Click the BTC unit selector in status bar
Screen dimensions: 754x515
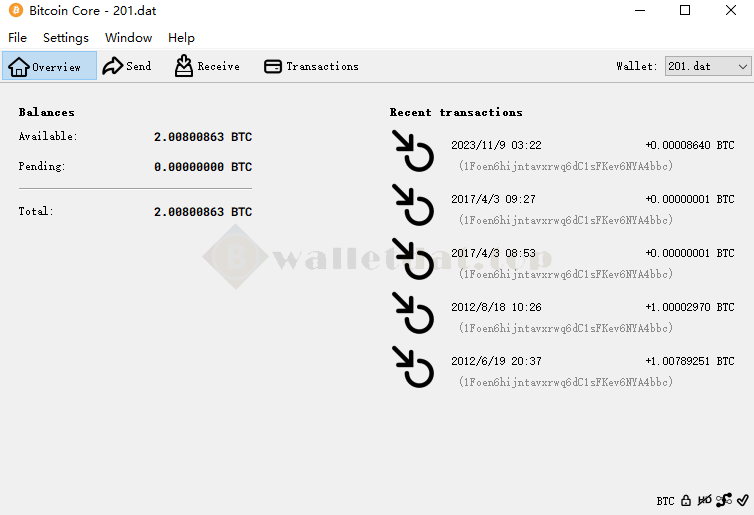tap(666, 501)
